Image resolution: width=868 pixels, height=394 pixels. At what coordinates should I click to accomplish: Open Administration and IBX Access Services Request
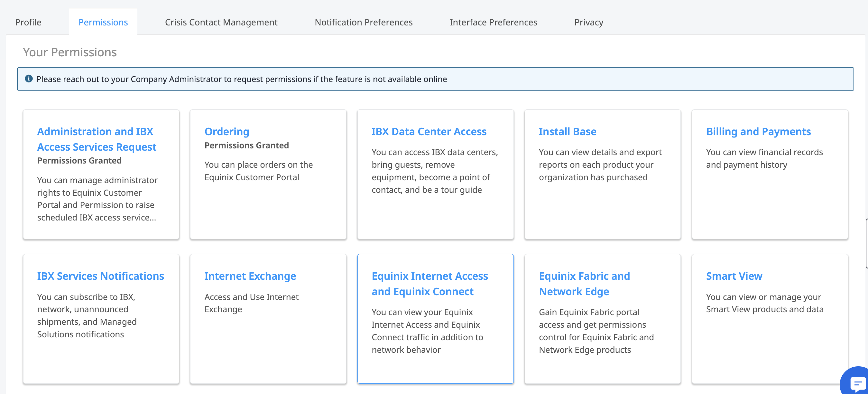click(x=97, y=139)
